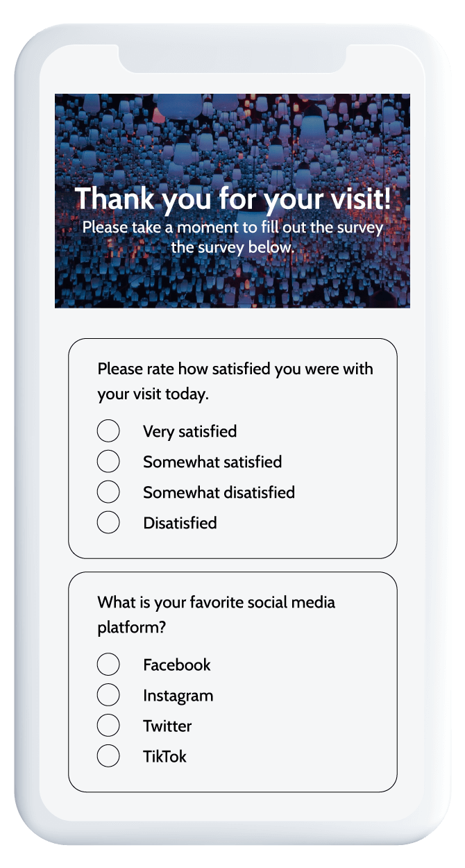Click the satisfaction question card

click(x=232, y=448)
